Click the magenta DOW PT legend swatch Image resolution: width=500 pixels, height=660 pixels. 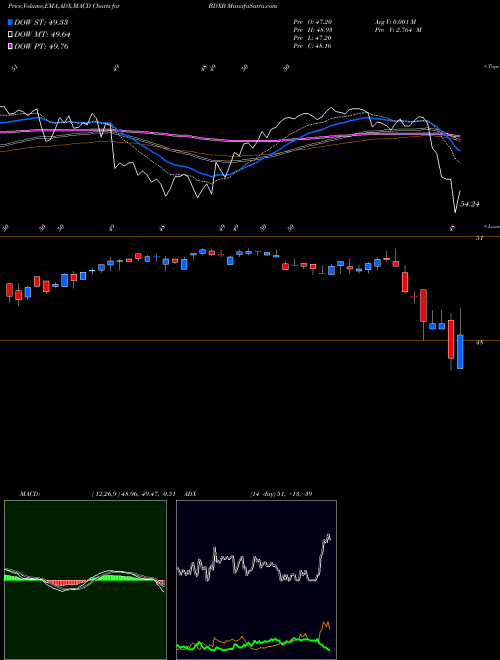click(x=11, y=46)
